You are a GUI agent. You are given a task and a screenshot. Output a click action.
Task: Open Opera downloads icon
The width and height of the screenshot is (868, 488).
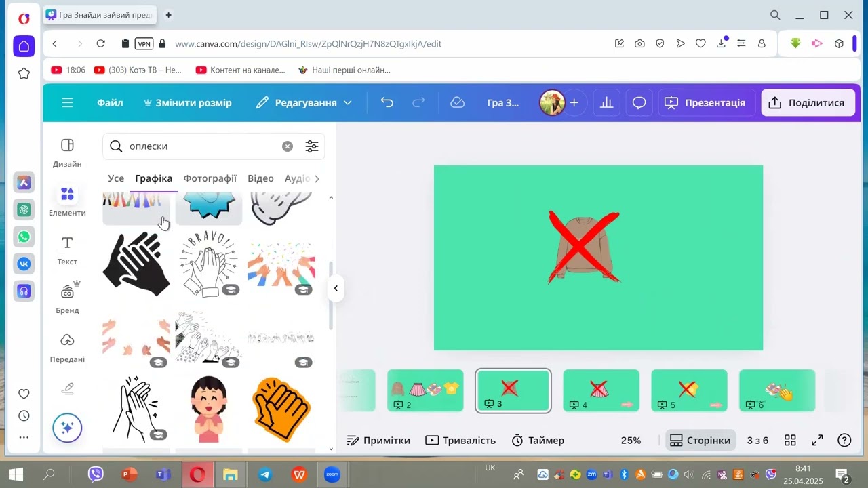tap(722, 43)
